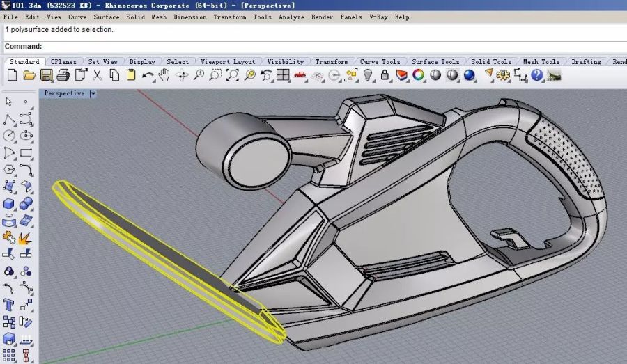Open the Print icon
This screenshot has width=627, height=364.
click(x=63, y=75)
